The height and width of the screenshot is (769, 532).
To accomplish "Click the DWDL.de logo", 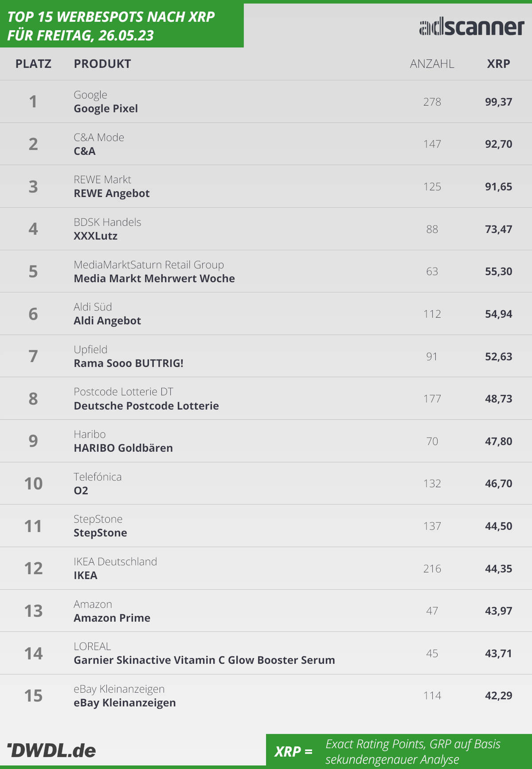I will (51, 750).
